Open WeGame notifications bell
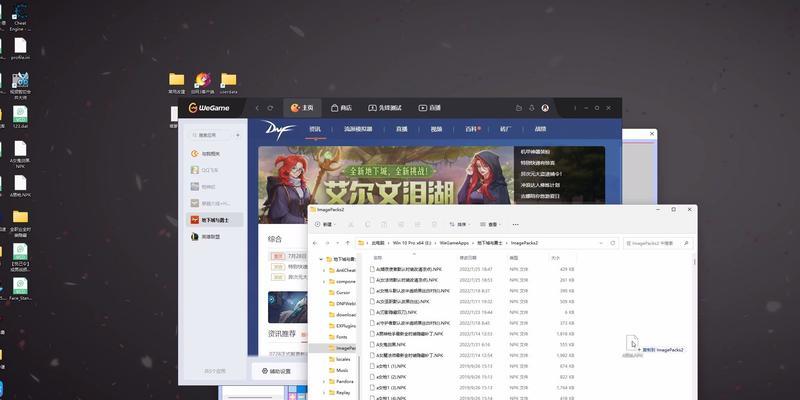 pyautogui.click(x=532, y=108)
